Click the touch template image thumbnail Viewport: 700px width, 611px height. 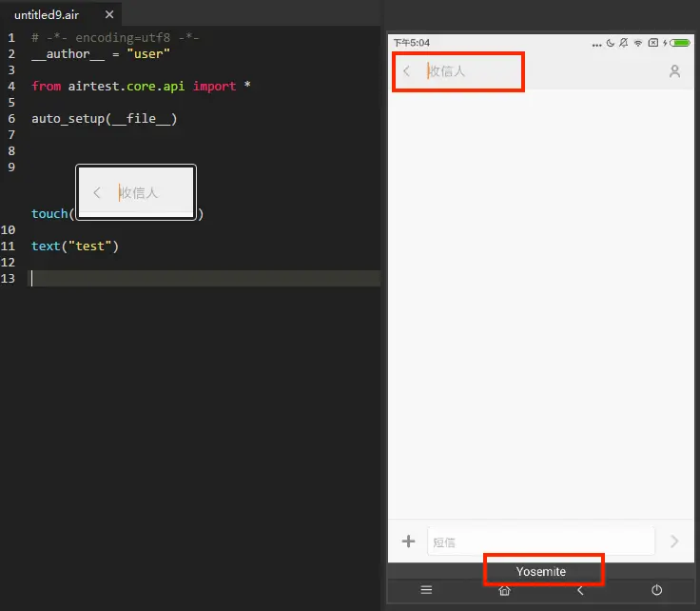tap(136, 192)
